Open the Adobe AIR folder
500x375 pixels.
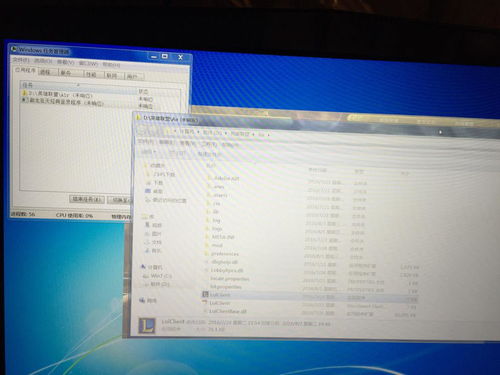click(223, 178)
